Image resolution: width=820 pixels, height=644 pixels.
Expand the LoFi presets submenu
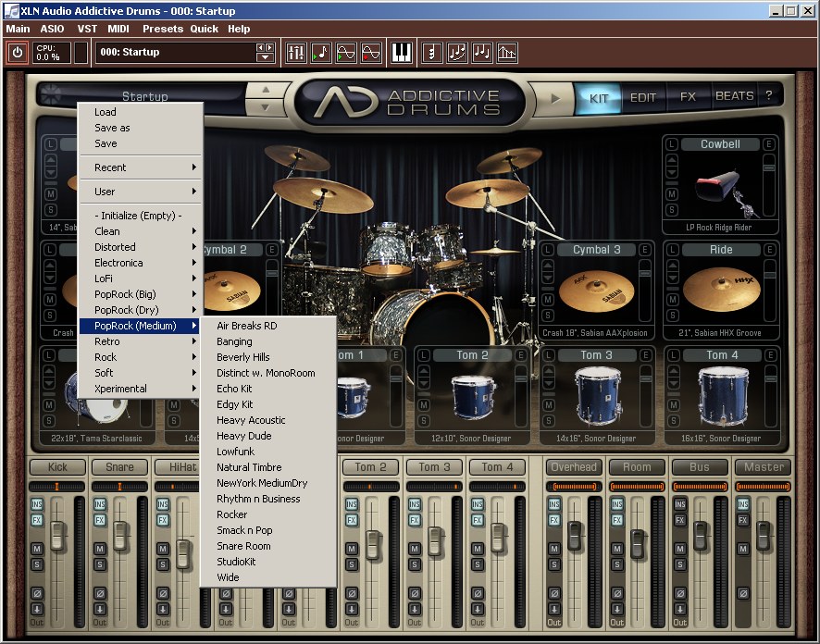coord(140,279)
